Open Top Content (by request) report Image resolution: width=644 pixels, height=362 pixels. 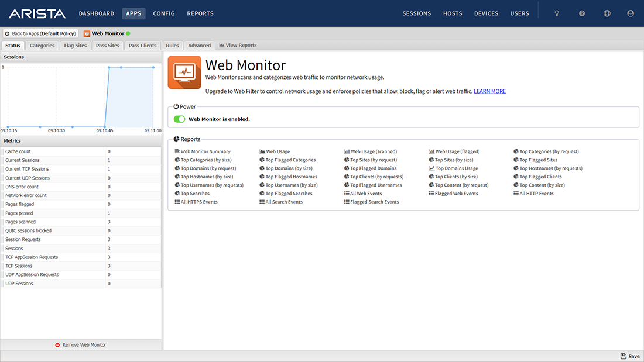tap(458, 185)
